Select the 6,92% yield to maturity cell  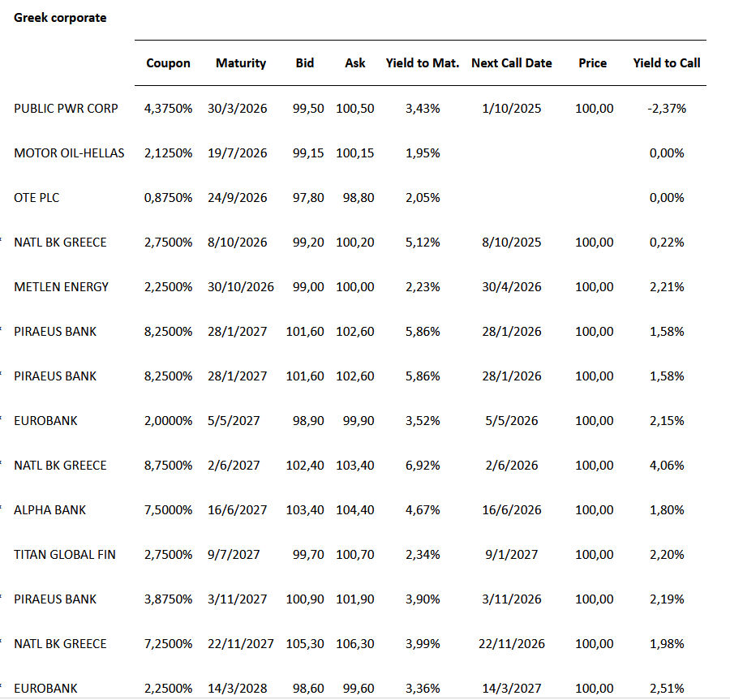click(423, 466)
